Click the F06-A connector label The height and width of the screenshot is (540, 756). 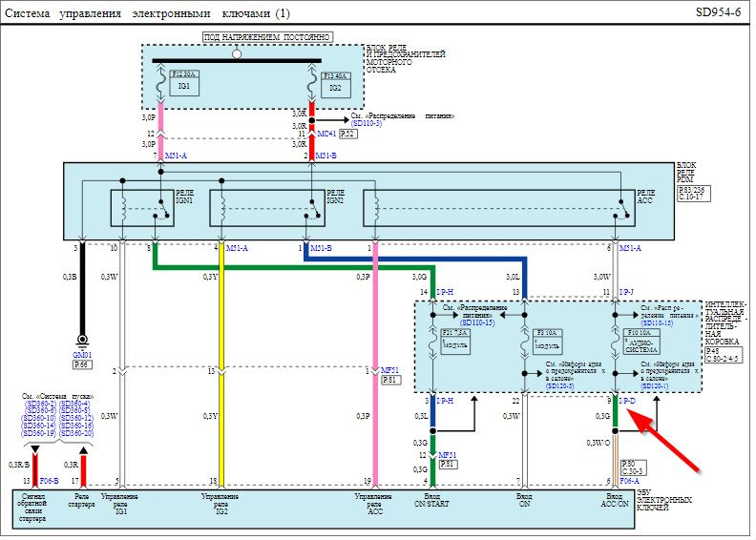630,481
